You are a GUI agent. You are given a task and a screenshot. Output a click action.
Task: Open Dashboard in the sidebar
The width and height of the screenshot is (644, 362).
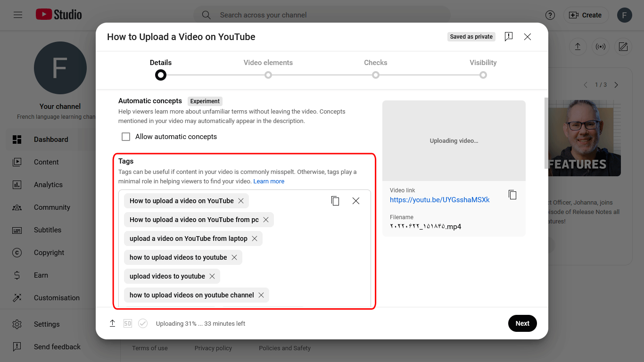[51, 140]
